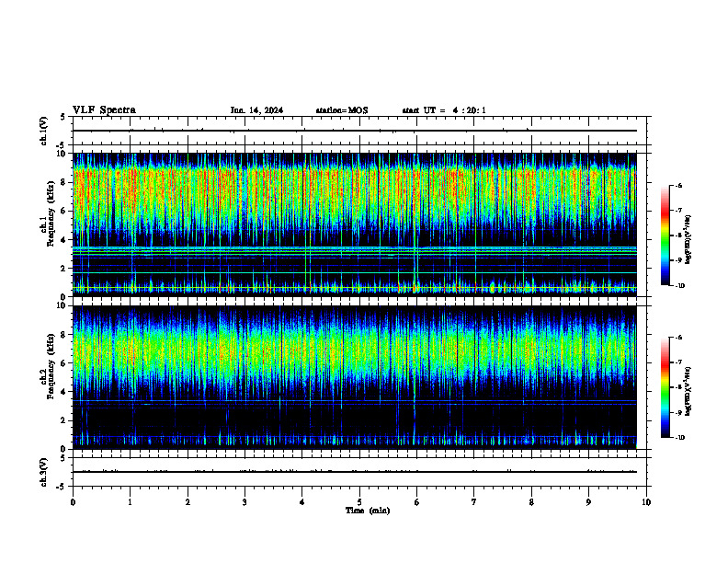
Task: Click the ch.1 spectrogram's 6 kHz tick label
Action: pyautogui.click(x=64, y=211)
